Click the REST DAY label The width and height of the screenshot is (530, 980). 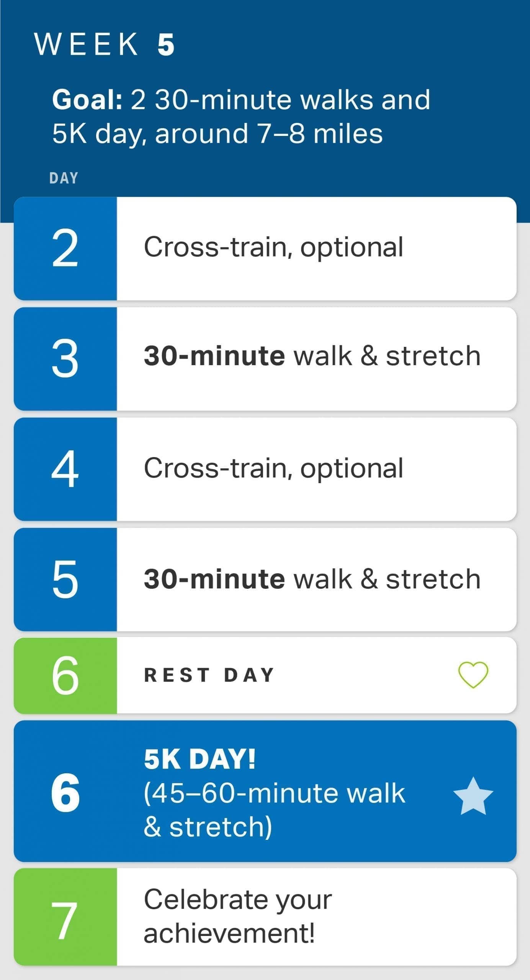pyautogui.click(x=209, y=675)
